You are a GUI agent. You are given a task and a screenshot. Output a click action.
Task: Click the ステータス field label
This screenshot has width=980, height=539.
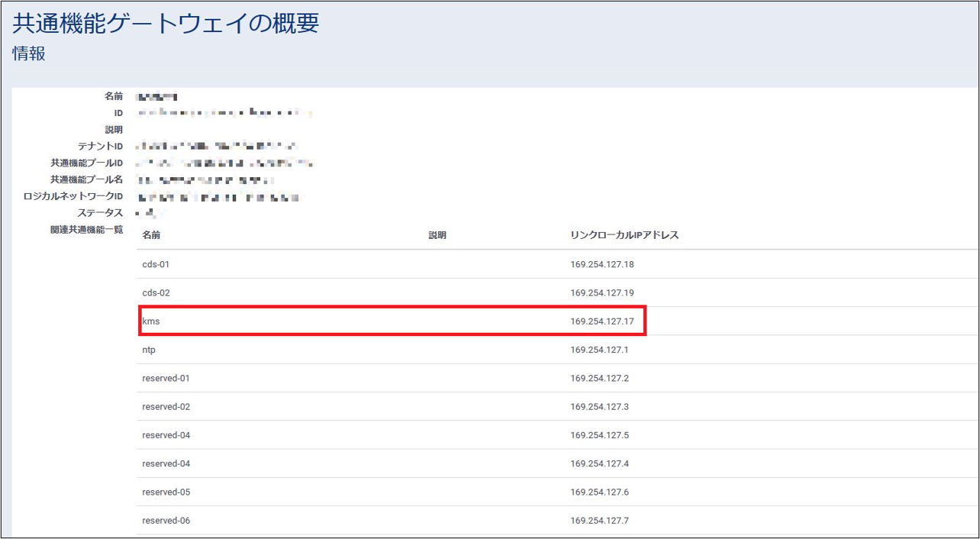point(100,213)
